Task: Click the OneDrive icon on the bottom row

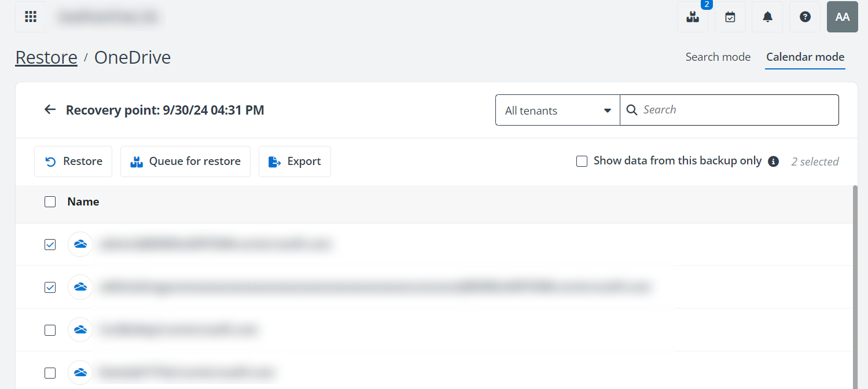Action: (x=79, y=373)
